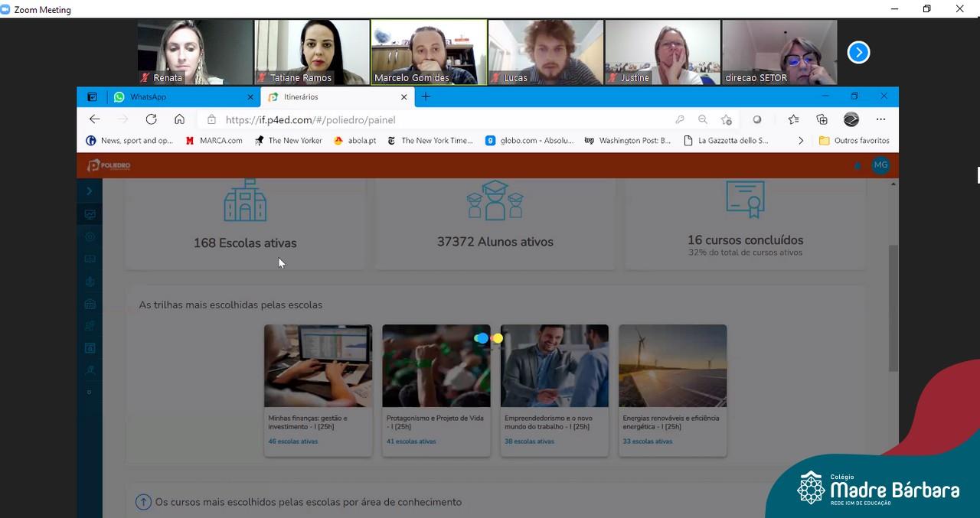Click the school building icon in sidebar
The image size is (980, 518).
[x=90, y=304]
